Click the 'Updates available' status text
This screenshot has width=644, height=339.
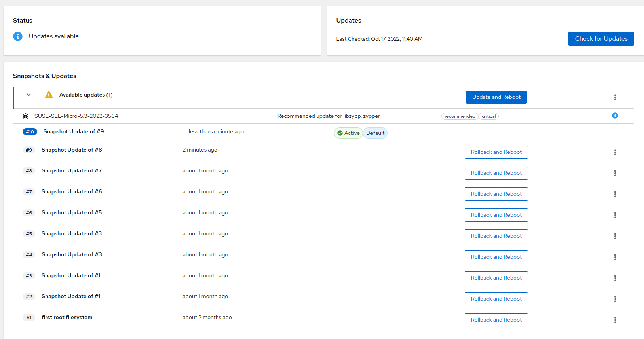click(54, 36)
